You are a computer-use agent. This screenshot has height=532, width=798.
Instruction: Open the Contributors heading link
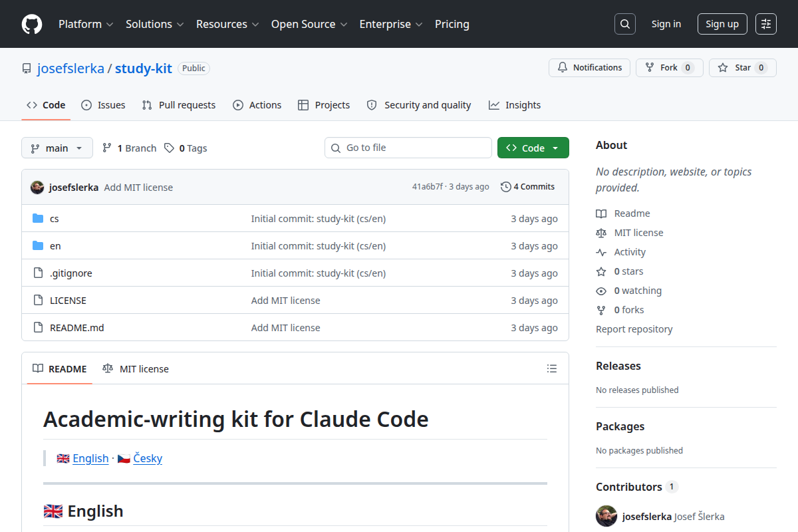(x=636, y=487)
